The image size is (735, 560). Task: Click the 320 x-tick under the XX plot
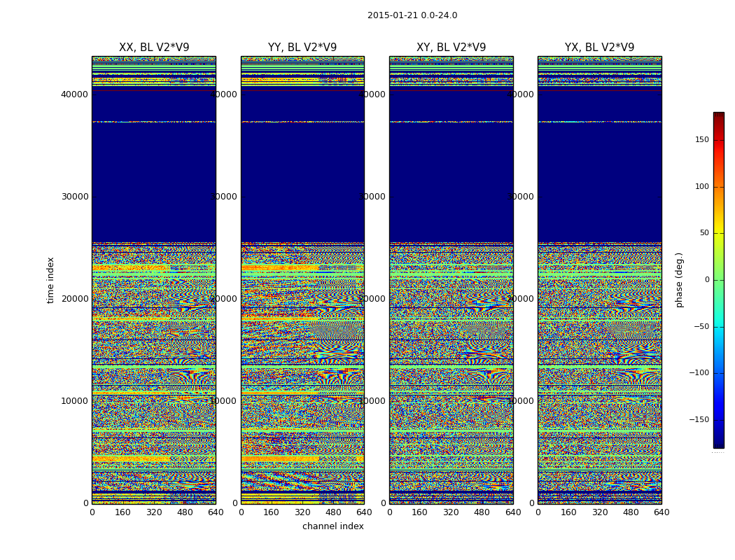click(154, 512)
